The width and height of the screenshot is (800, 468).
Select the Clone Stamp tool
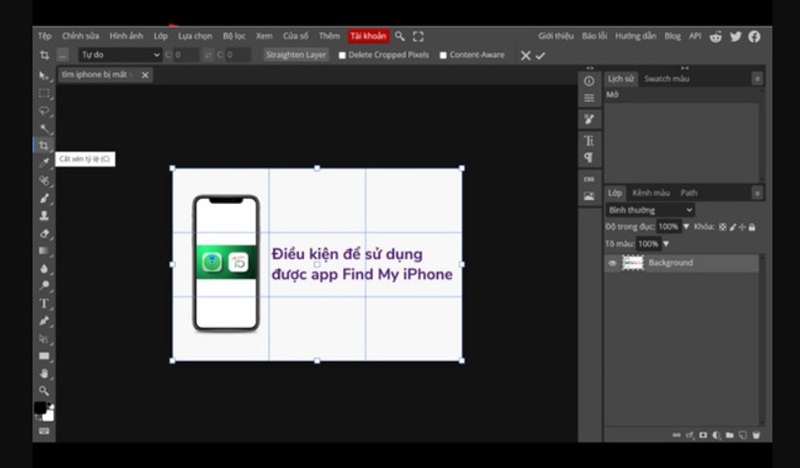click(44, 215)
